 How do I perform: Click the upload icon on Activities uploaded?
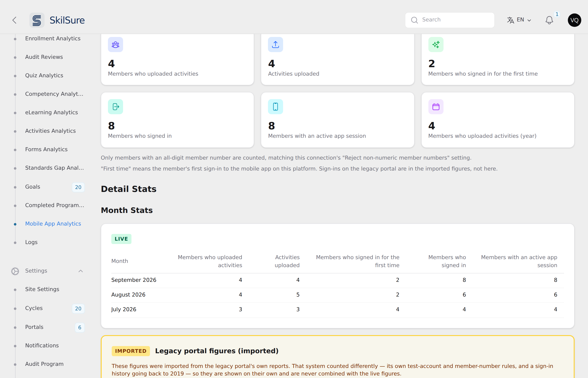275,45
